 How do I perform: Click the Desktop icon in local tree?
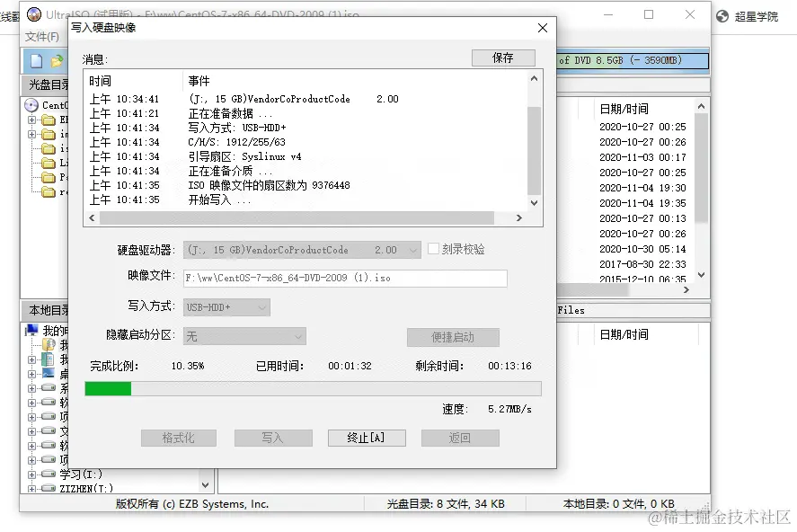coord(49,374)
